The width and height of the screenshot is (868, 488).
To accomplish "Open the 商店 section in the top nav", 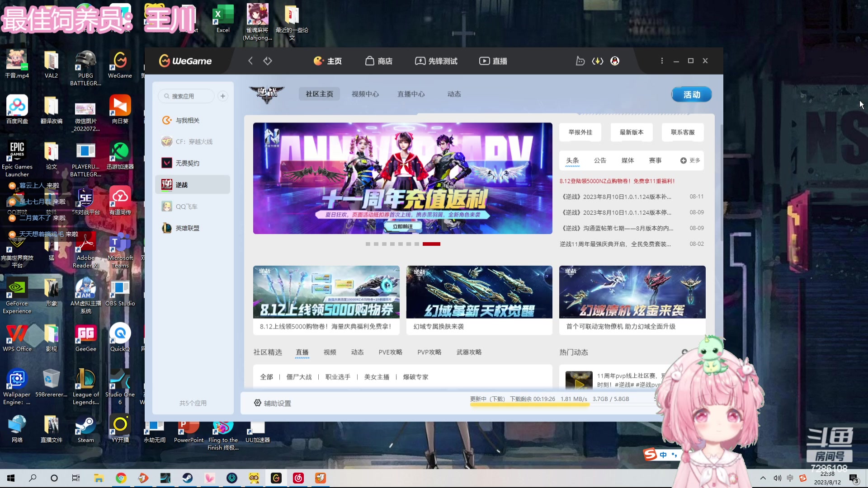I will point(379,61).
